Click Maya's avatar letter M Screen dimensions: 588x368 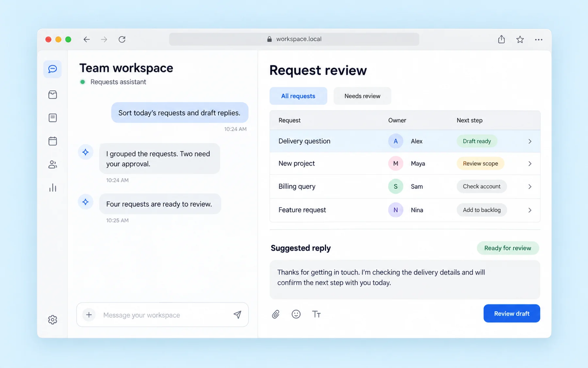[396, 164]
